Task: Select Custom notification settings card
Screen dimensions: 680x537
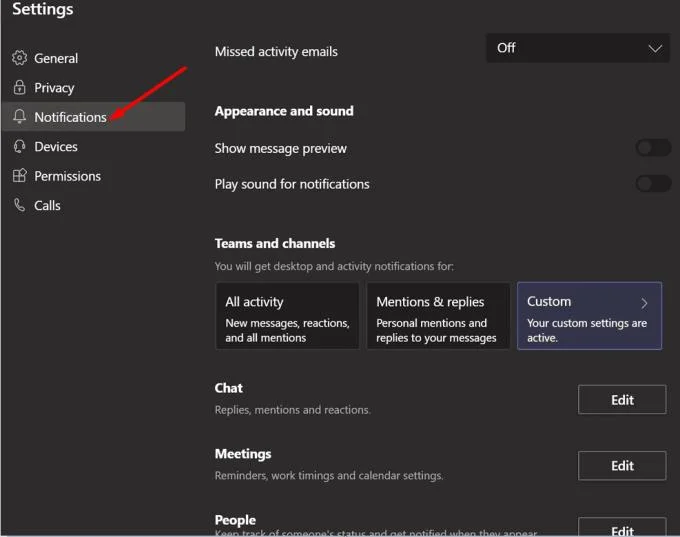Action: pyautogui.click(x=589, y=316)
